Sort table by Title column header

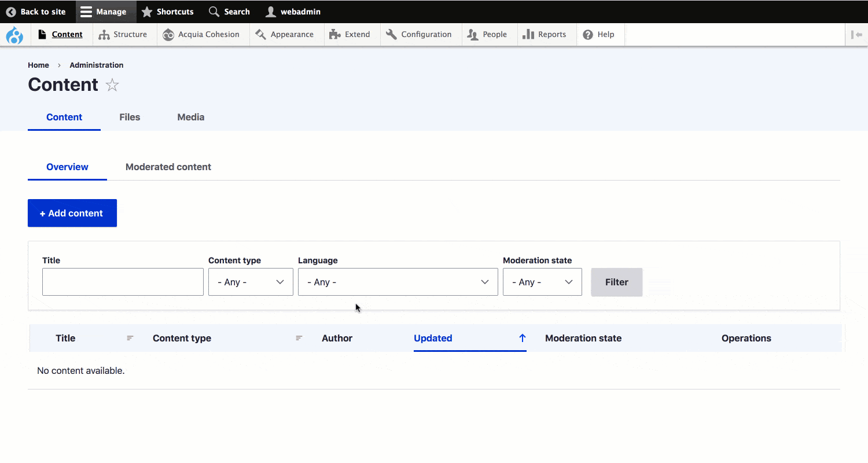(x=65, y=338)
